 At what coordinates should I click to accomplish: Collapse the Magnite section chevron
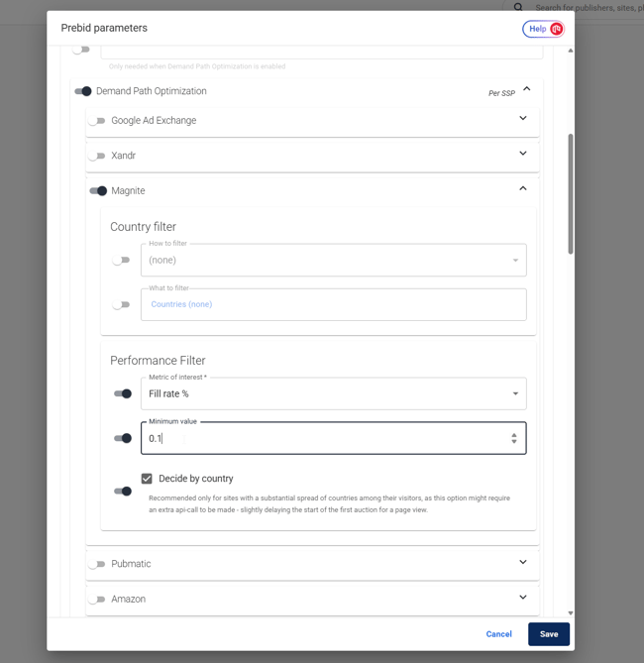coord(523,188)
